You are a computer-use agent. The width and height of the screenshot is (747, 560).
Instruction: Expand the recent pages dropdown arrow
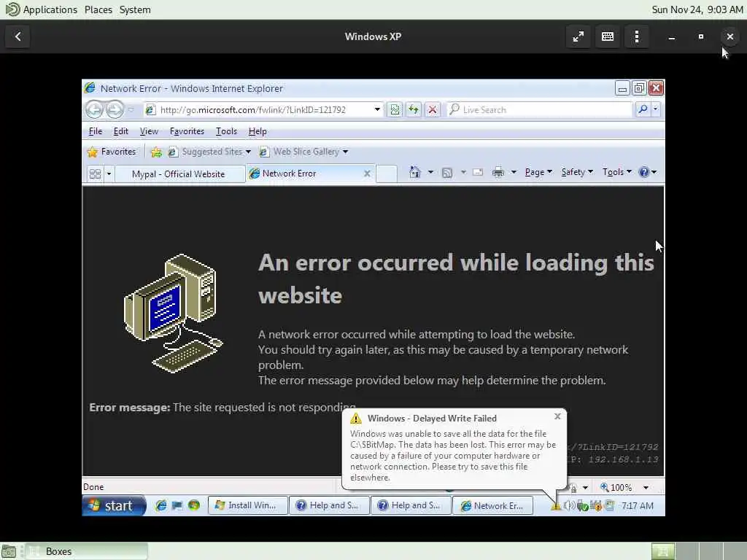pos(131,110)
